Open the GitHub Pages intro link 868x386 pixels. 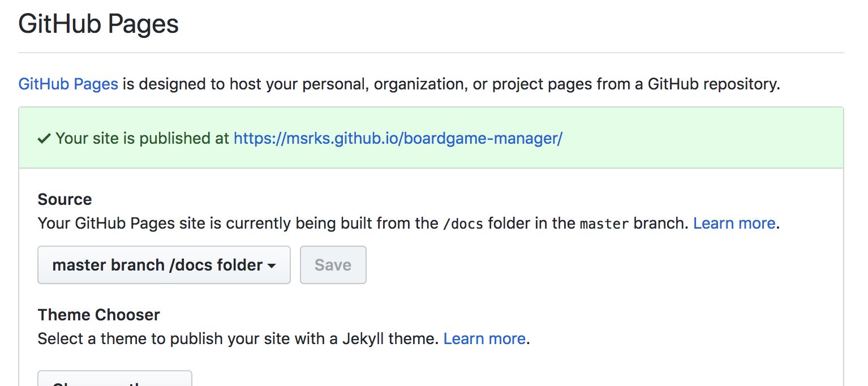pyautogui.click(x=68, y=84)
